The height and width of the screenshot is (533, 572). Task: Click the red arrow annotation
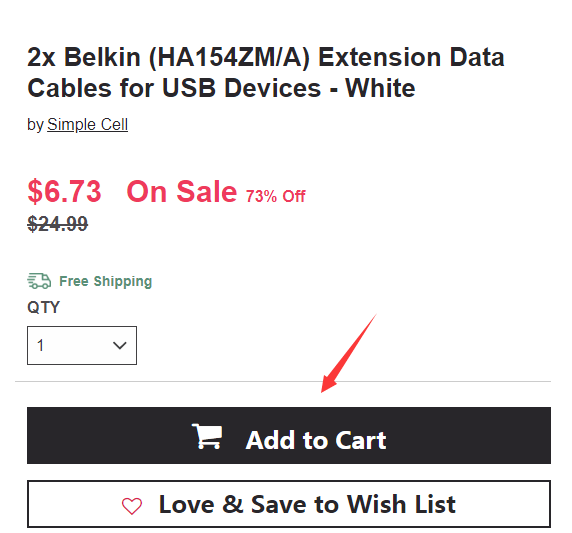[348, 353]
